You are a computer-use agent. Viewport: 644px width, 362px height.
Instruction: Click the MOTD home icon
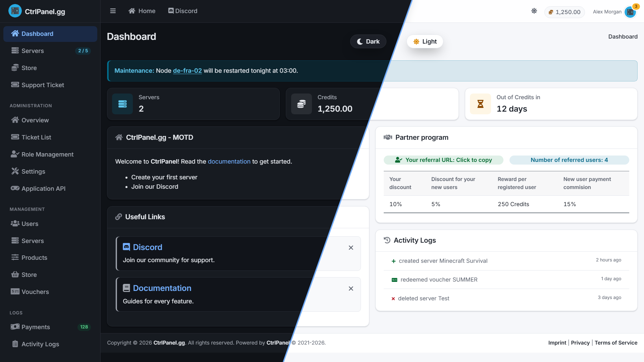click(x=119, y=137)
